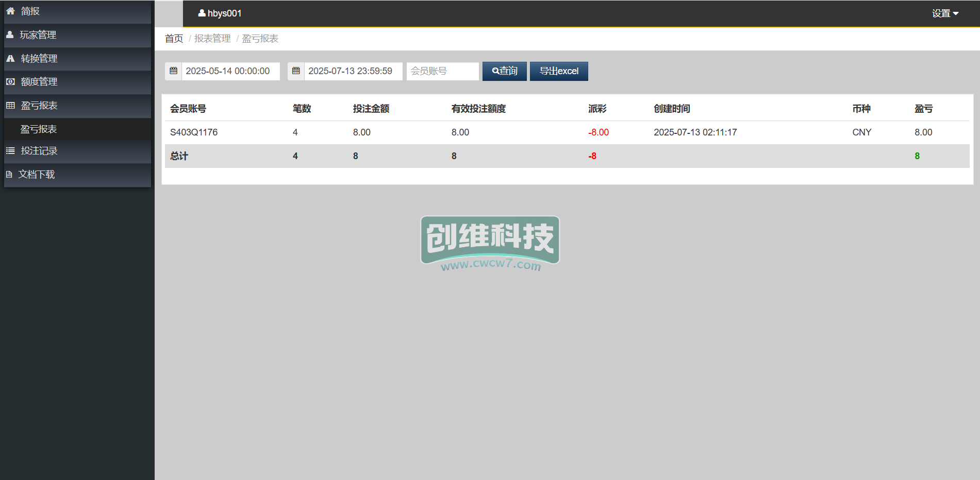Viewport: 980px width, 480px height.
Task: Click the end date field 2025-07-13
Action: [x=353, y=71]
